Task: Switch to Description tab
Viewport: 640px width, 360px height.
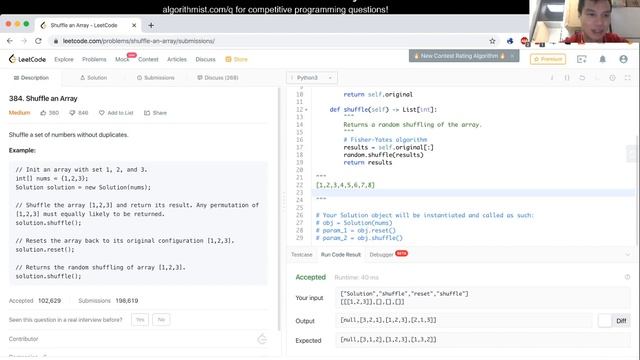Action: pyautogui.click(x=31, y=78)
